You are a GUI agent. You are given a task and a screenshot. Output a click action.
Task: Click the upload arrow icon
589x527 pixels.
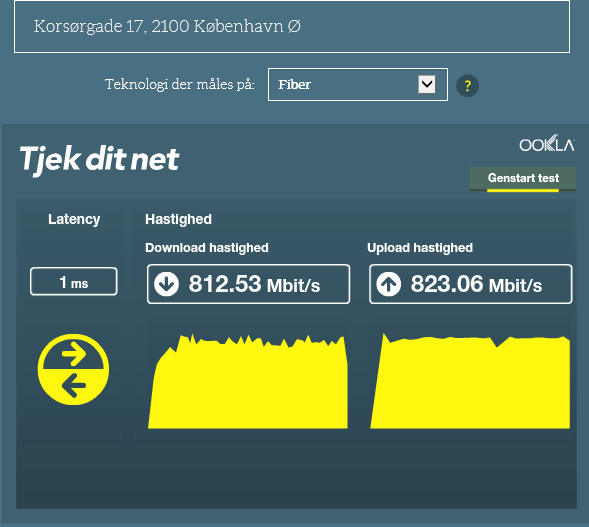point(389,284)
